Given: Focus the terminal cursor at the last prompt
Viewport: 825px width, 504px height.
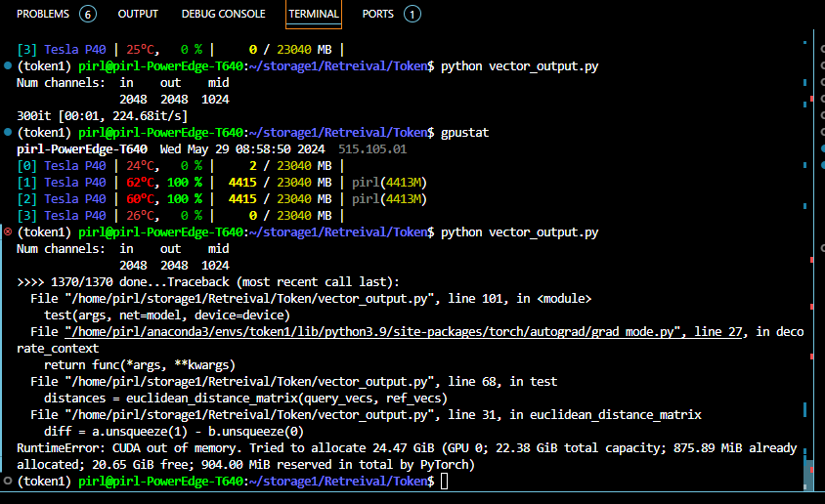Looking at the screenshot, I should pos(444,481).
